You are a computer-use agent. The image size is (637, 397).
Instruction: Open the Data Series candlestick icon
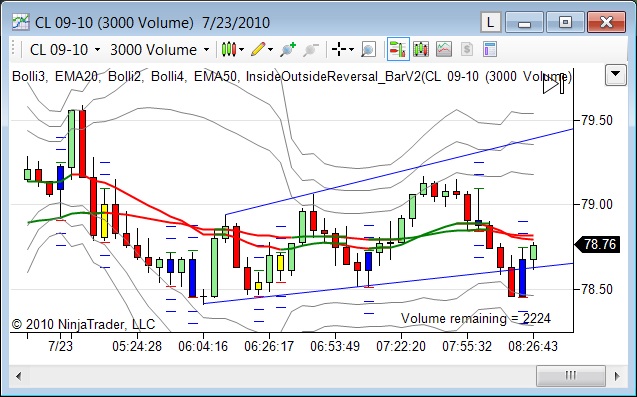click(x=421, y=50)
